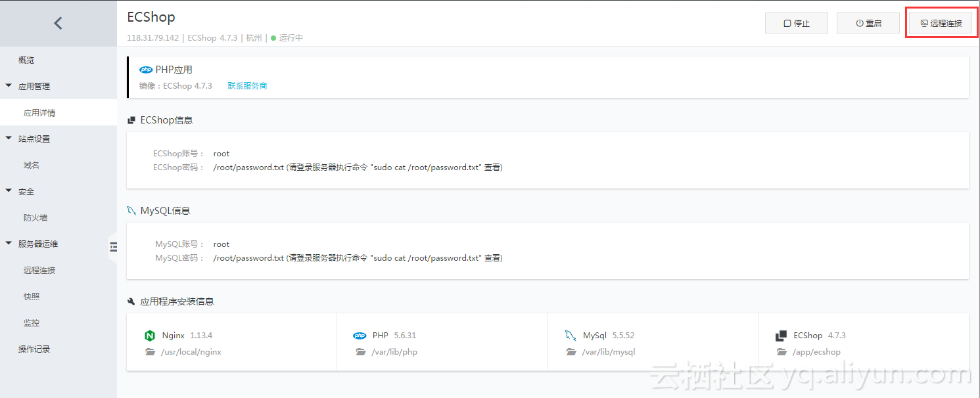Click the IP address 118.31.79.142
Screen dimensions: 980x398
point(152,38)
